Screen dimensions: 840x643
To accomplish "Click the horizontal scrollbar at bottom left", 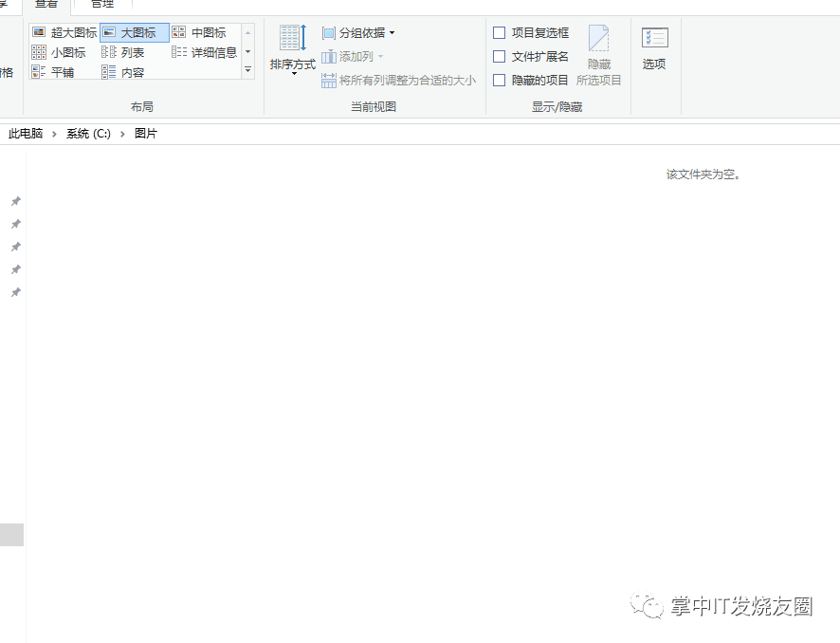I will (10, 534).
